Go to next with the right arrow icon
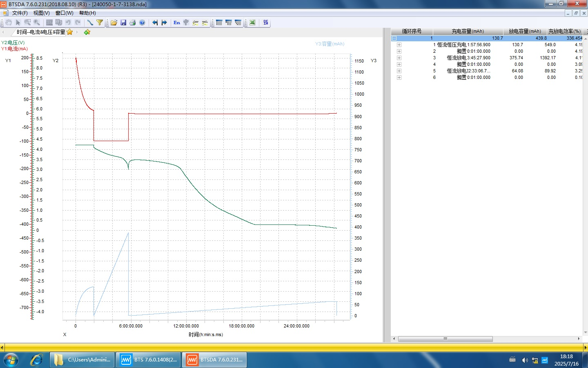The image size is (588, 368). click(164, 22)
